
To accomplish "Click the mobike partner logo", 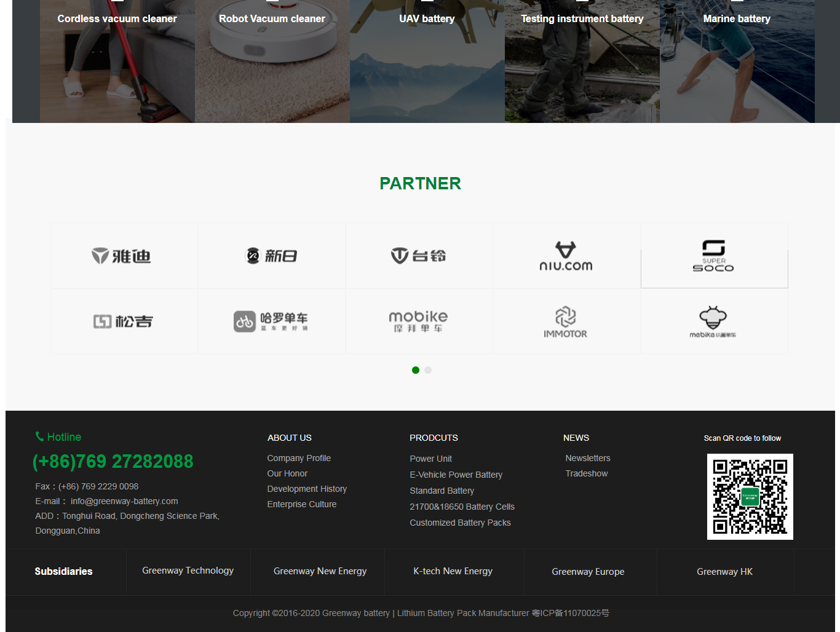I will (x=419, y=321).
